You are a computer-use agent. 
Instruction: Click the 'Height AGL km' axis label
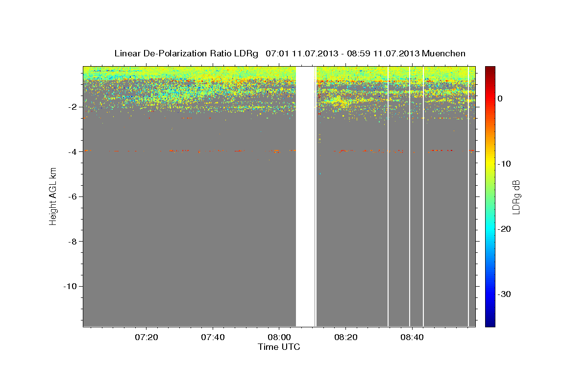click(x=53, y=196)
